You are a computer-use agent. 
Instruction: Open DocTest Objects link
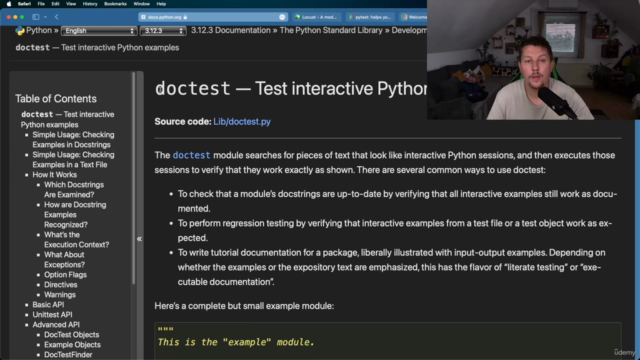coord(71,335)
